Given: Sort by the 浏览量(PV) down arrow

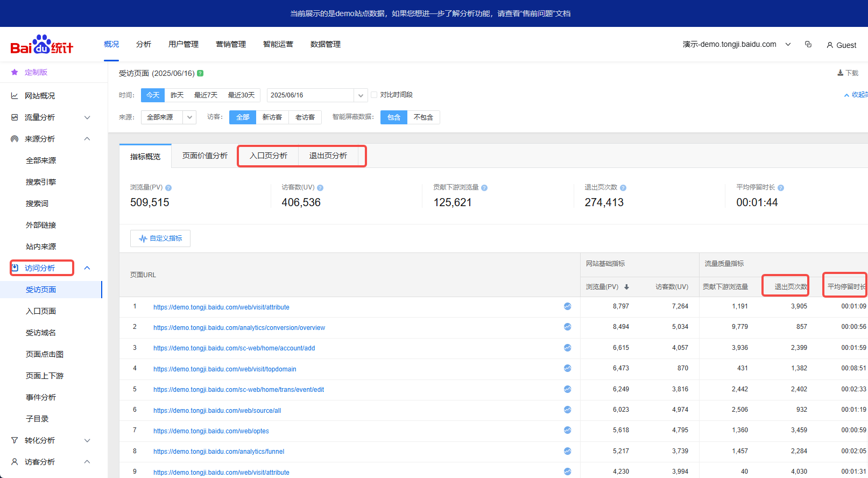Looking at the screenshot, I should tap(626, 287).
